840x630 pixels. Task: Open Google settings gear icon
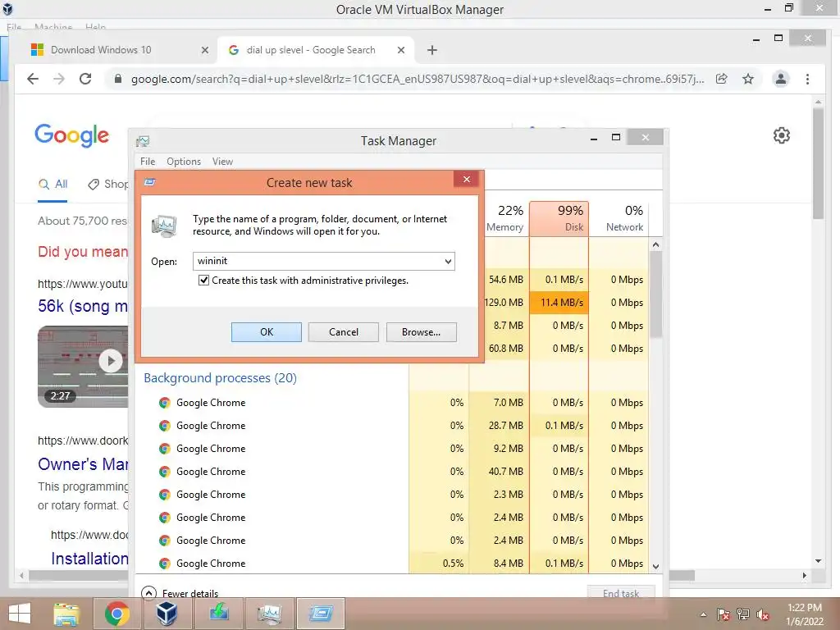point(782,135)
